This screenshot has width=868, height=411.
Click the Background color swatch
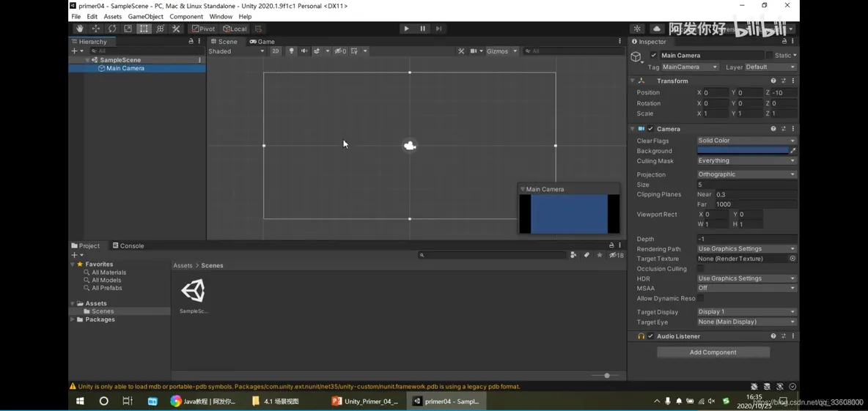[743, 150]
